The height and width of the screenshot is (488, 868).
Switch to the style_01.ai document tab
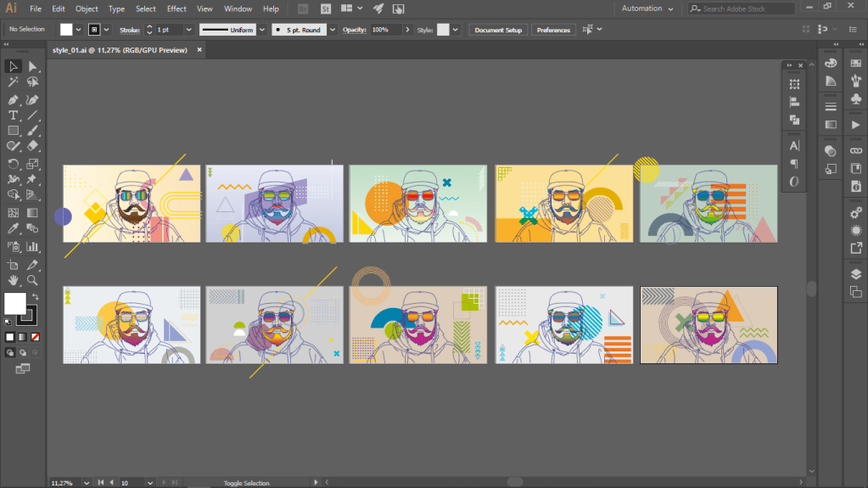[120, 50]
